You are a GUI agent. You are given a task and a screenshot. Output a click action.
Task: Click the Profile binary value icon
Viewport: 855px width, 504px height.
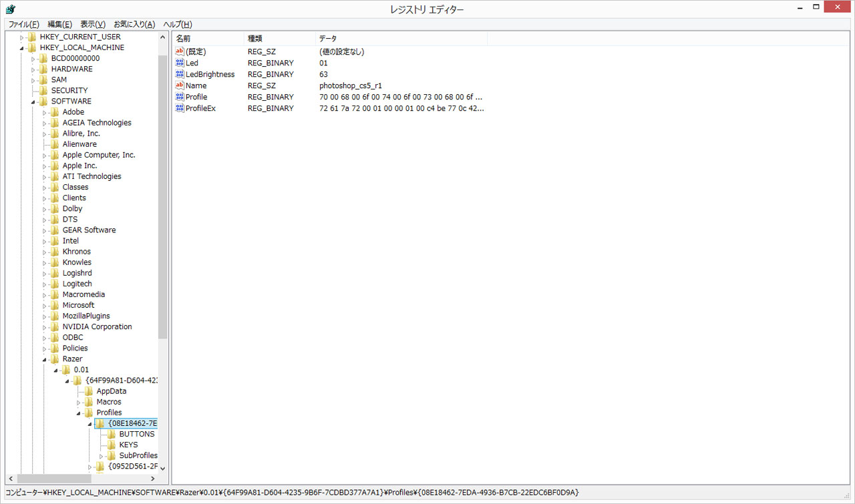click(x=179, y=97)
